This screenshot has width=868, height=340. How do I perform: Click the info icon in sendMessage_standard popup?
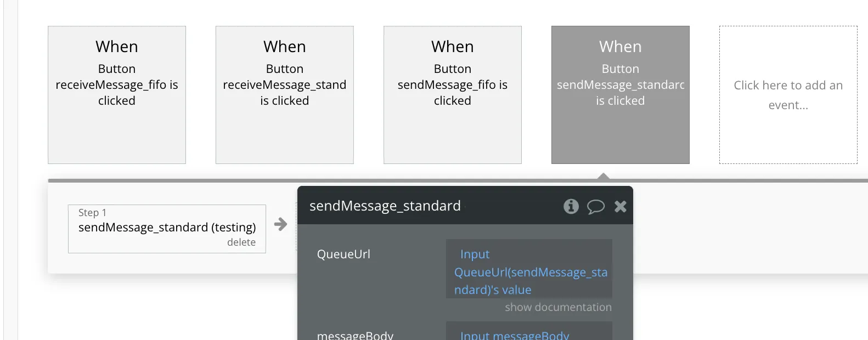click(x=571, y=206)
